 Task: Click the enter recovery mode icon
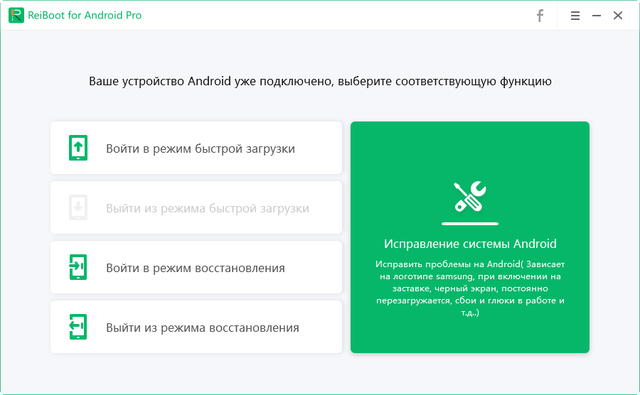pos(78,267)
